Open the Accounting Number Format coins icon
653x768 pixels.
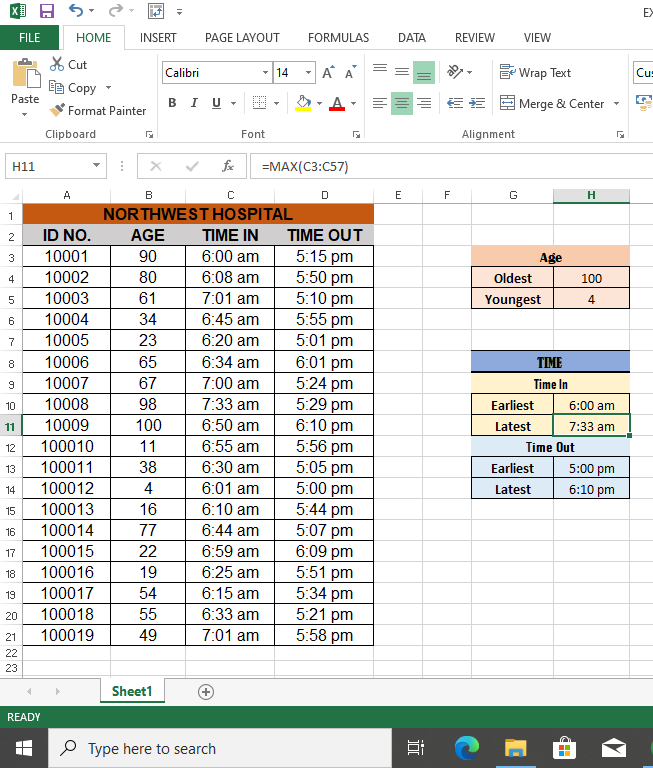pyautogui.click(x=644, y=103)
